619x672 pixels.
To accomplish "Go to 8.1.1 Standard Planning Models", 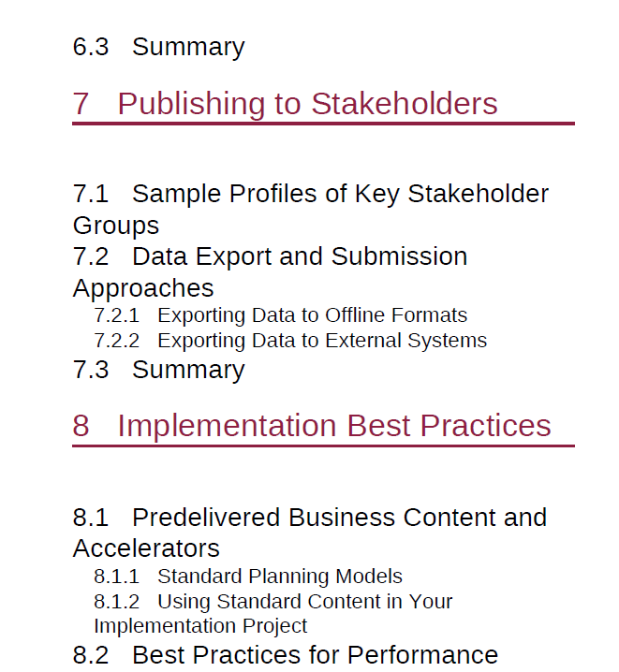I will [248, 577].
